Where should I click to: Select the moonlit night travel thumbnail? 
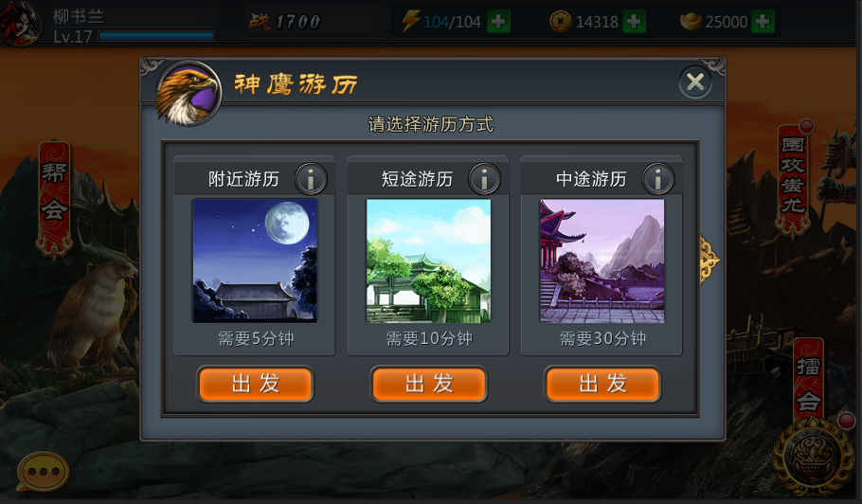click(x=255, y=261)
